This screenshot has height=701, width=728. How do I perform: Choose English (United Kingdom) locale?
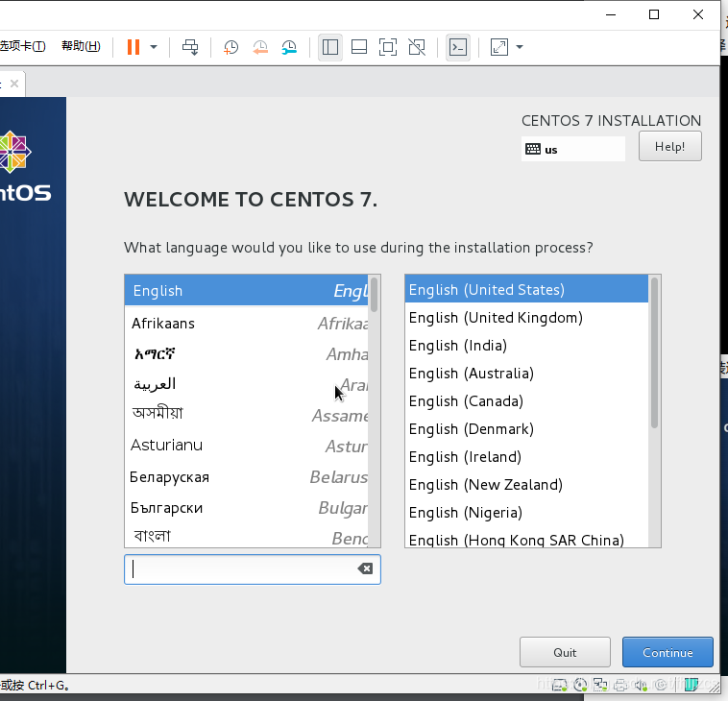(x=526, y=318)
